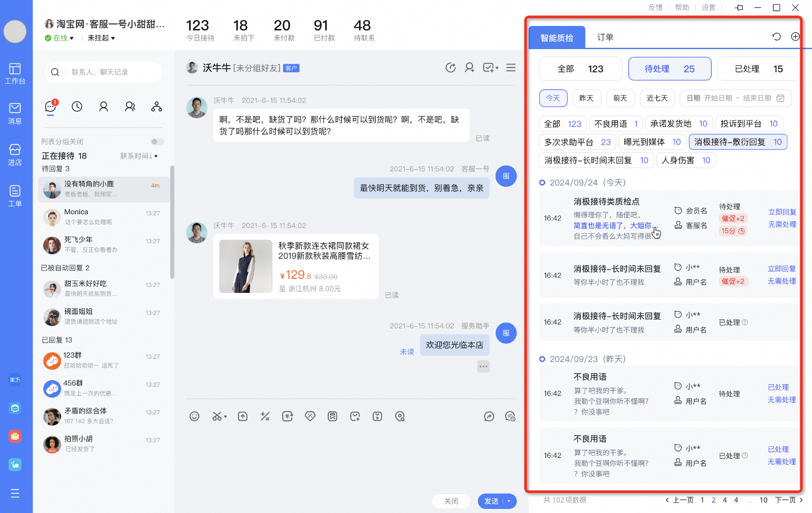Image resolution: width=812 pixels, height=513 pixels.
Task: Select the 人身伤害 category tag
Action: [686, 160]
